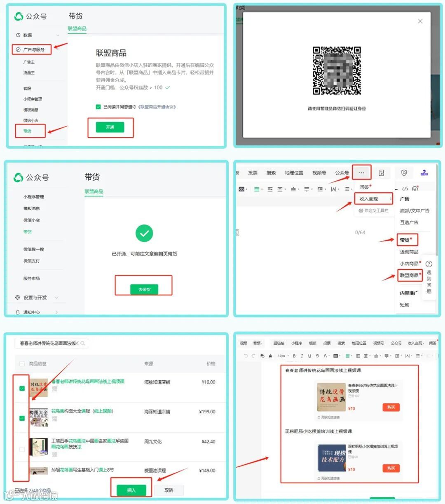Viewport: 445px width, 504px height.
Task: Open the font color A picker
Action: tap(326, 356)
